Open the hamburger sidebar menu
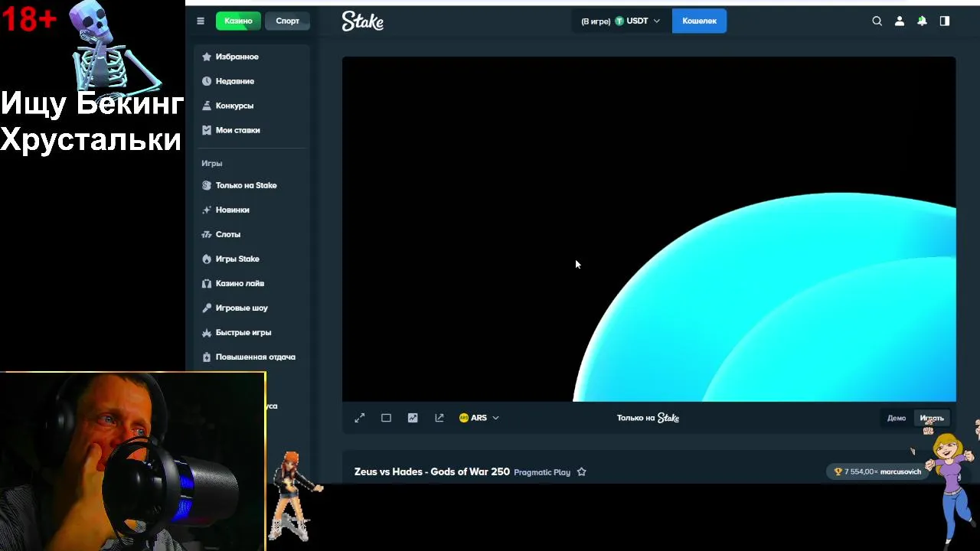 click(x=201, y=21)
